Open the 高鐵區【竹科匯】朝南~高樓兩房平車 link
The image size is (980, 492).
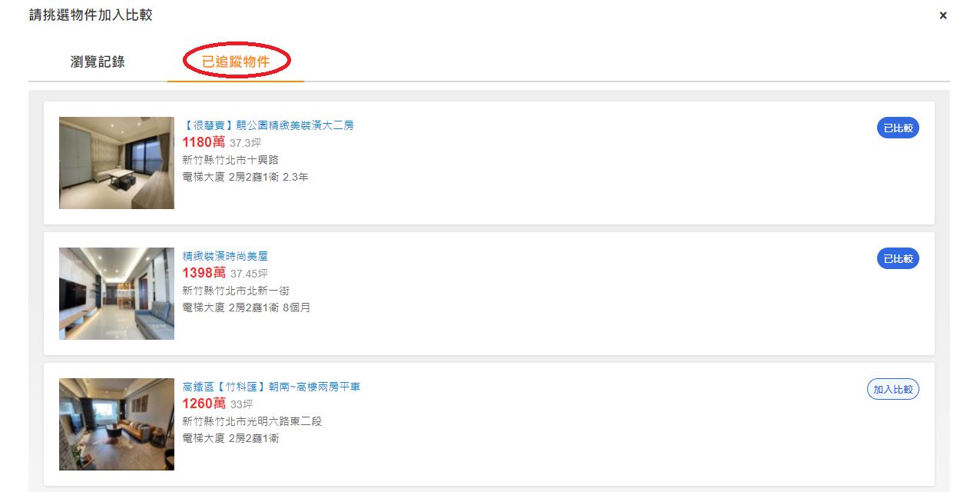(271, 387)
